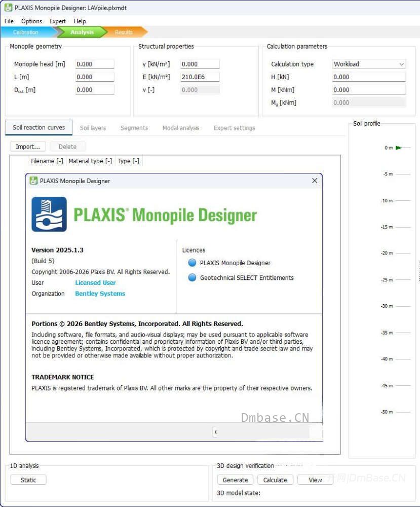Viewport: 420px width, 507px height.
Task: Click the Material type [-] column header
Action: (90, 161)
